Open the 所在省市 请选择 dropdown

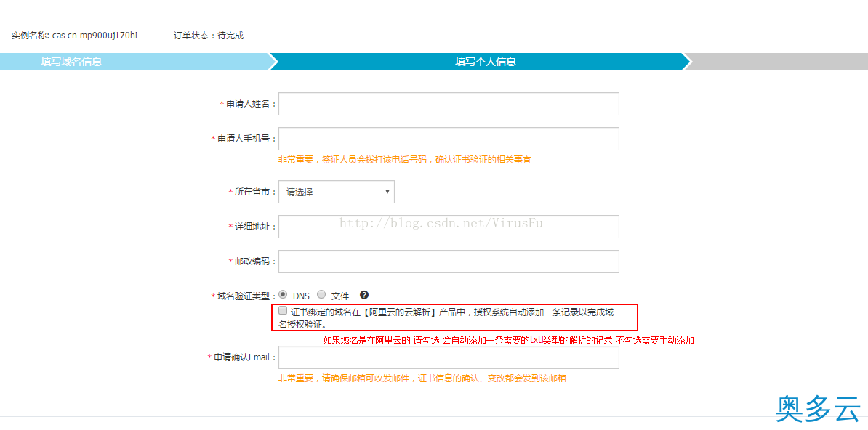click(x=337, y=192)
